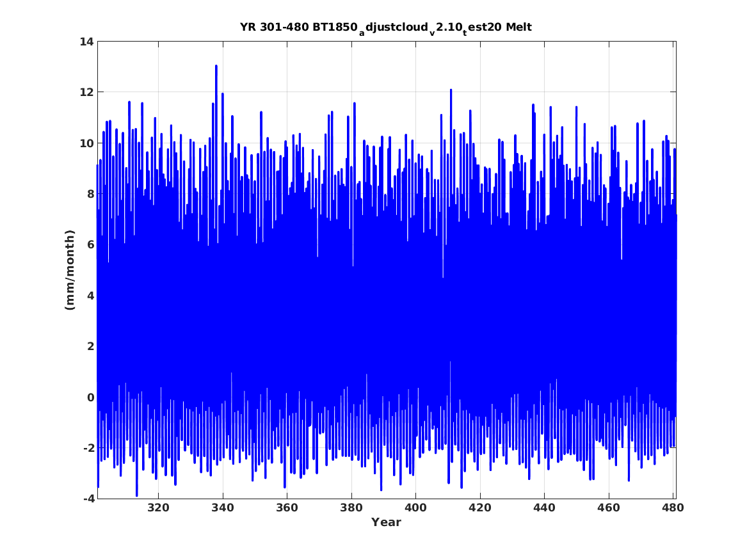Click the highest melt peak near year 338
747x560 pixels.
216,67
